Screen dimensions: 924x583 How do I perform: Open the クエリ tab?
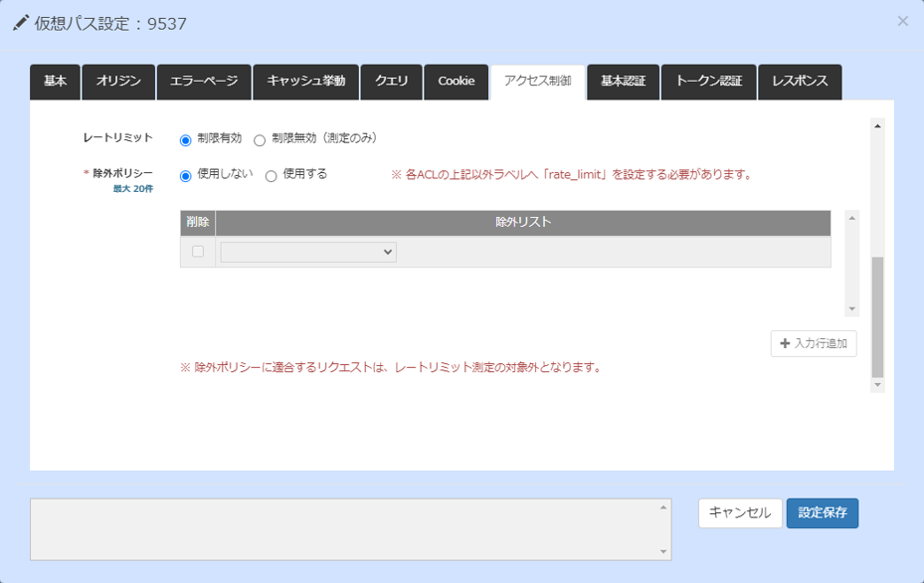point(391,82)
